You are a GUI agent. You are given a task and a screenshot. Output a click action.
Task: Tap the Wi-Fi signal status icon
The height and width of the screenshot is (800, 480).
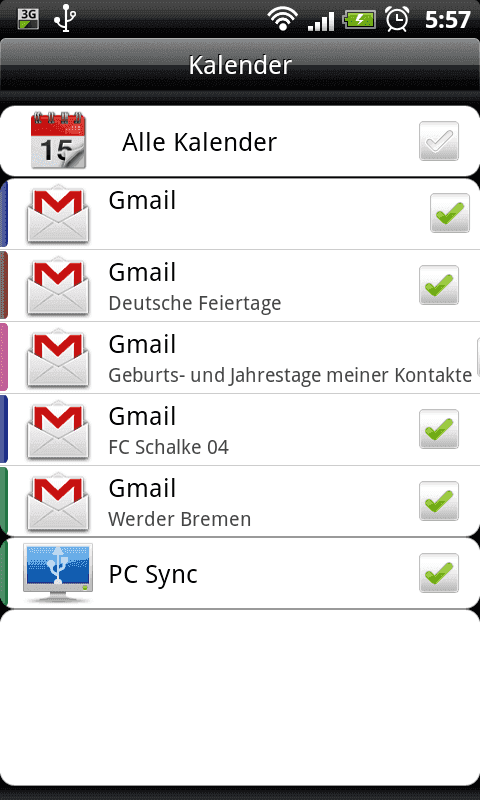click(x=283, y=19)
